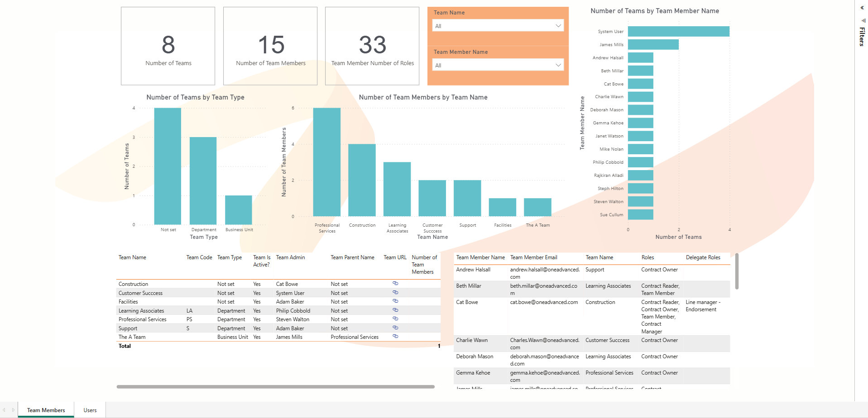Select the Number of Teams card
This screenshot has height=418, width=868.
pos(168,46)
